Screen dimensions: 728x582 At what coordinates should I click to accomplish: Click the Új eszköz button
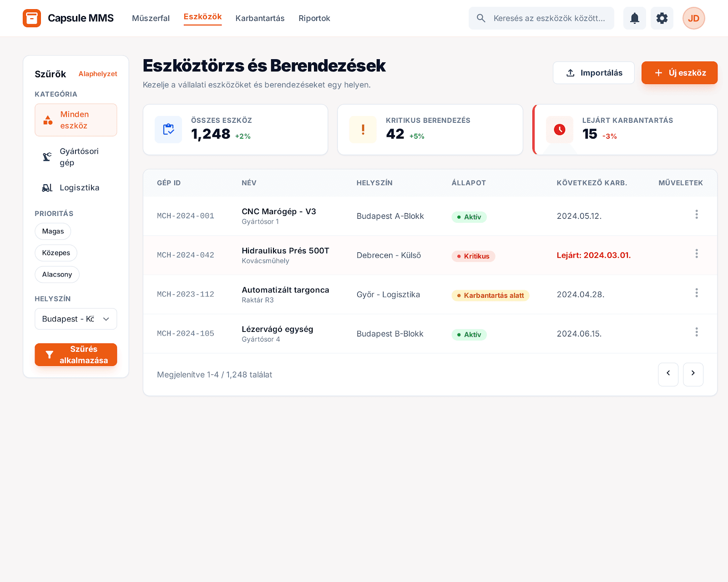pyautogui.click(x=679, y=73)
